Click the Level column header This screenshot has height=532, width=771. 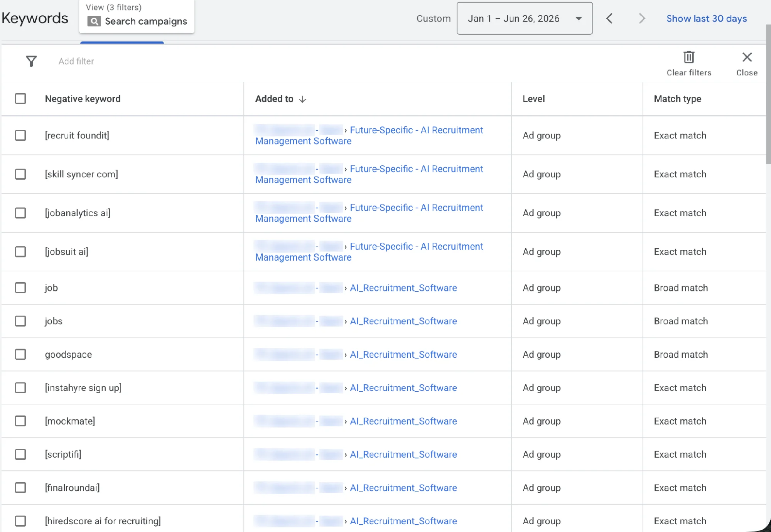[533, 99]
